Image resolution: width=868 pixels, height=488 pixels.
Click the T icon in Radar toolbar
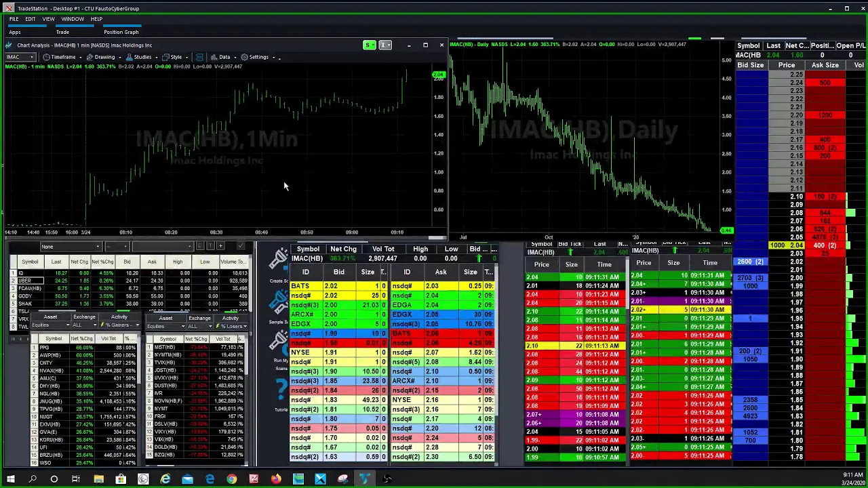coord(210,246)
